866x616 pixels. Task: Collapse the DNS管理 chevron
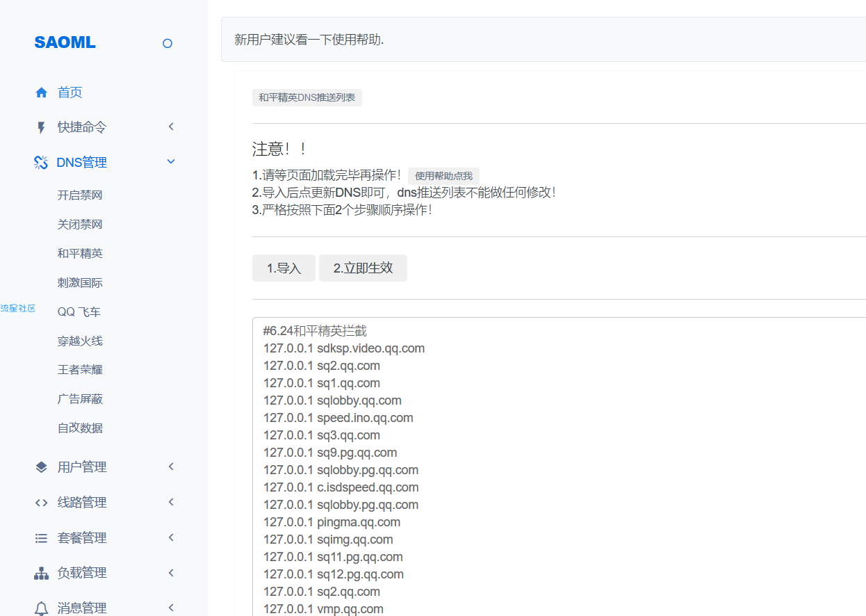click(x=171, y=161)
